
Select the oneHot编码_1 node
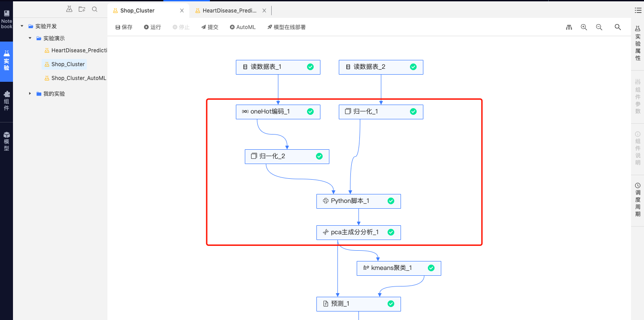tap(278, 112)
